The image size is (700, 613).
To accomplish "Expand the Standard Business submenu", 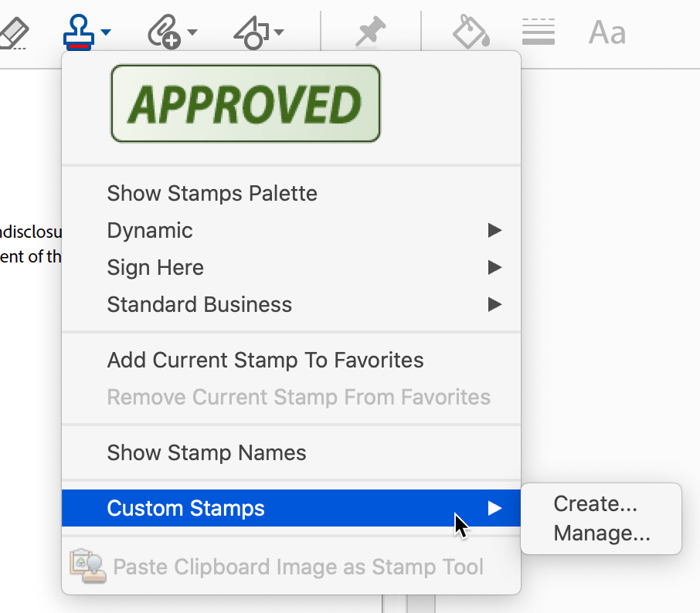I will 199,304.
